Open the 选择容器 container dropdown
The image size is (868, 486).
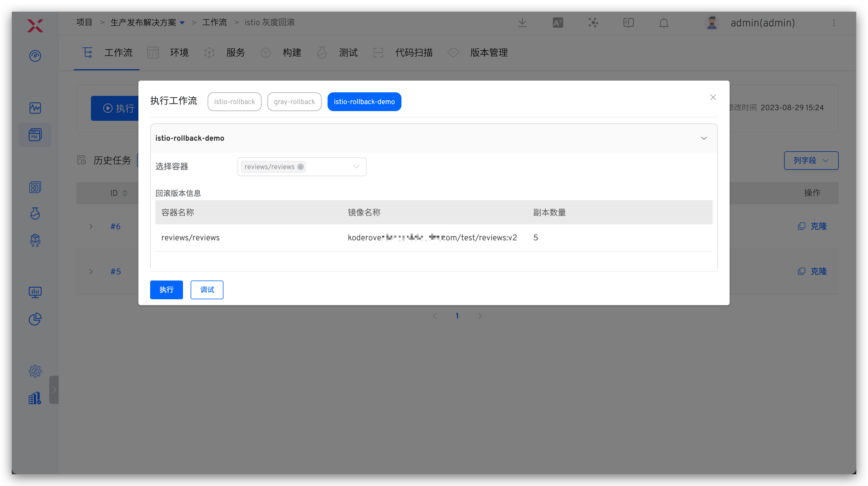356,166
